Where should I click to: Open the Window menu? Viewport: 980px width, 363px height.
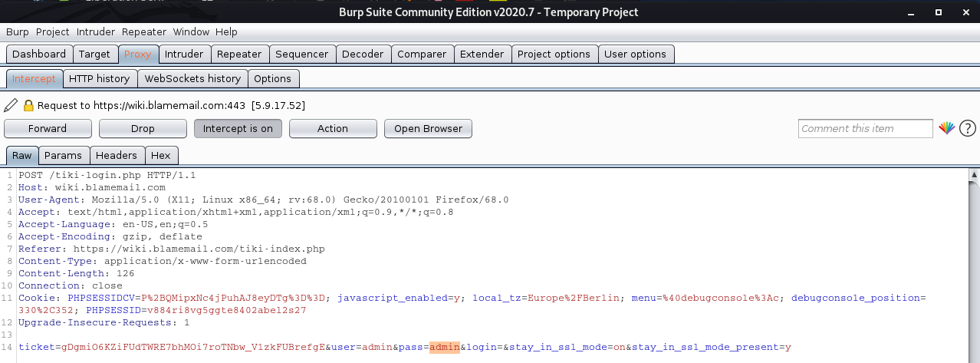pyautogui.click(x=191, y=31)
